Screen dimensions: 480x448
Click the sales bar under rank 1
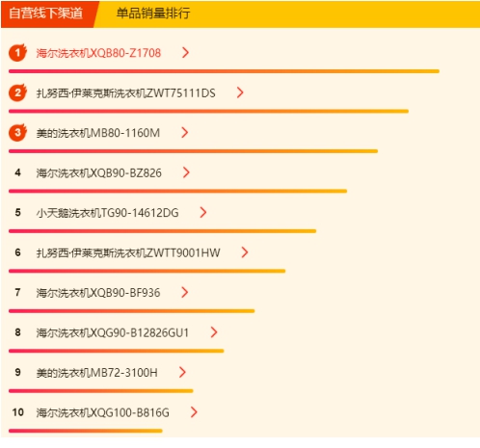224,71
